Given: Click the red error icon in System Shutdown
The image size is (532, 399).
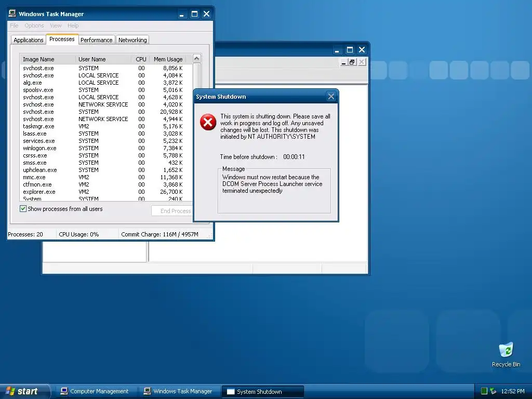Looking at the screenshot, I should (208, 122).
